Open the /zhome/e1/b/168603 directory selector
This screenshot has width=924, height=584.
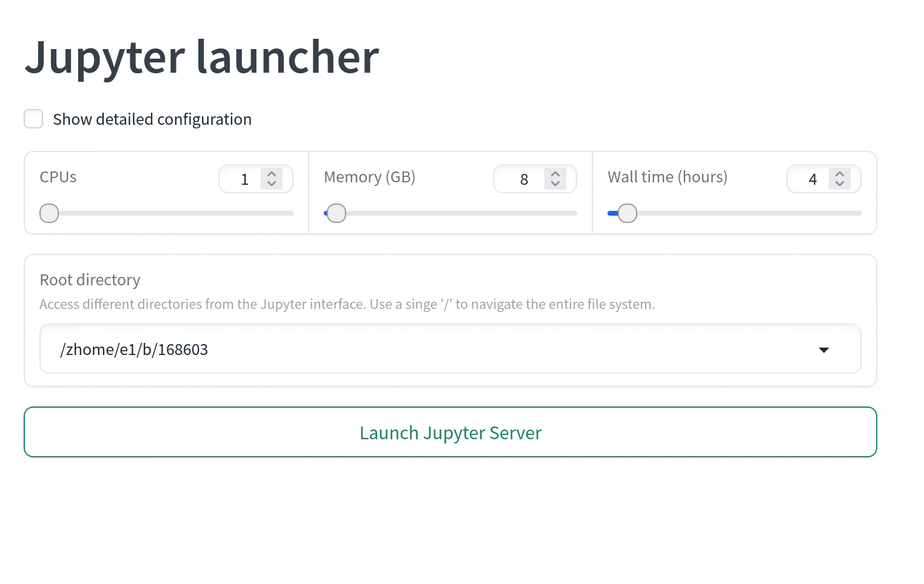[x=424, y=350]
